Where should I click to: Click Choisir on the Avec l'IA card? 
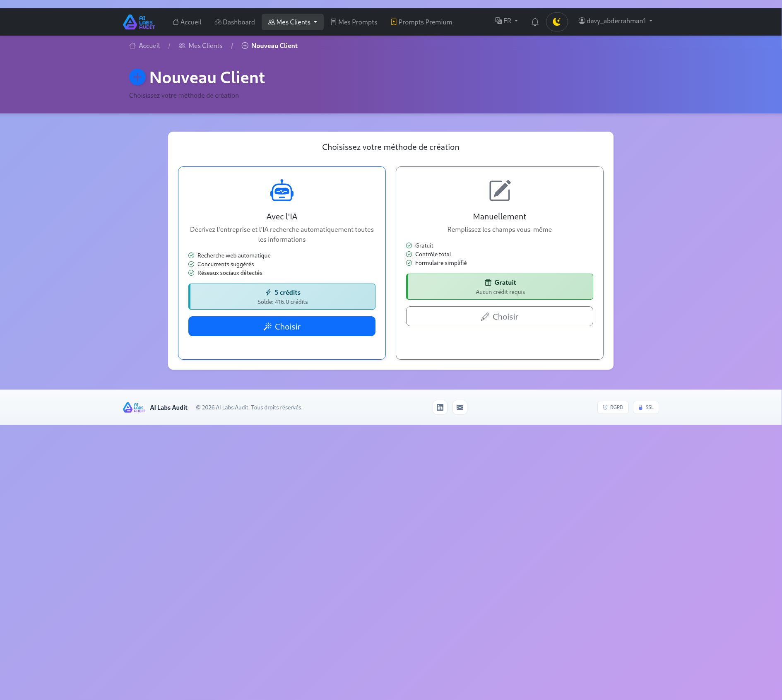282,326
